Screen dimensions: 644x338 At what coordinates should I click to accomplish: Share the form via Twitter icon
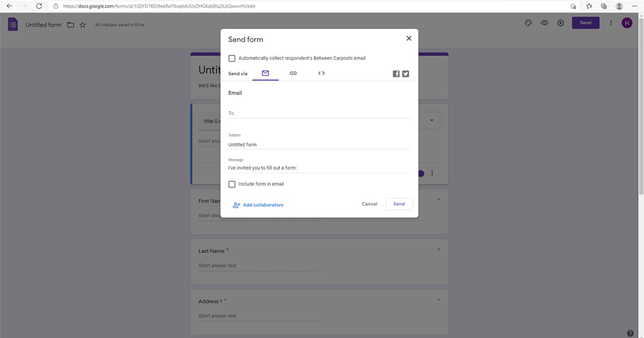point(405,74)
